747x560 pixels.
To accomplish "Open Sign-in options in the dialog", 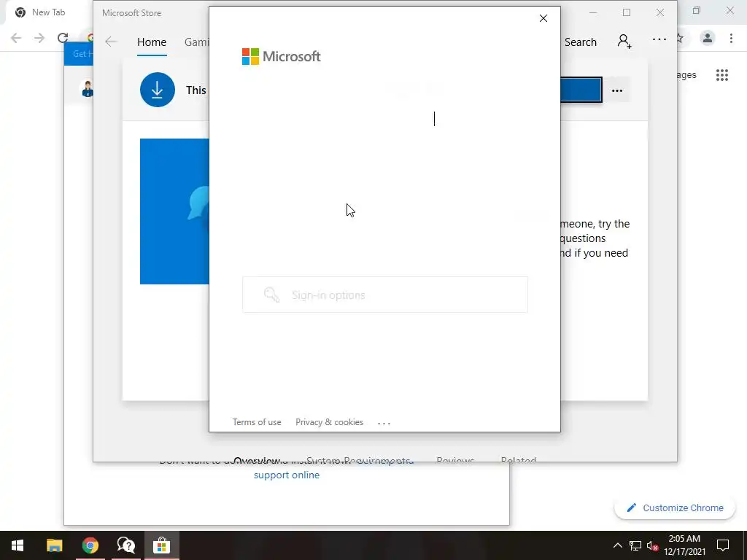I will click(x=385, y=295).
